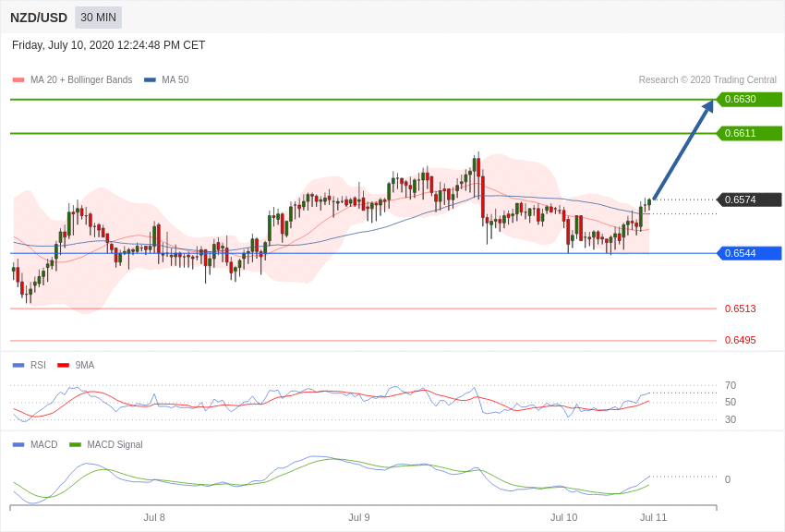
Task: Click the MA 50 legend swatch
Action: [151, 79]
